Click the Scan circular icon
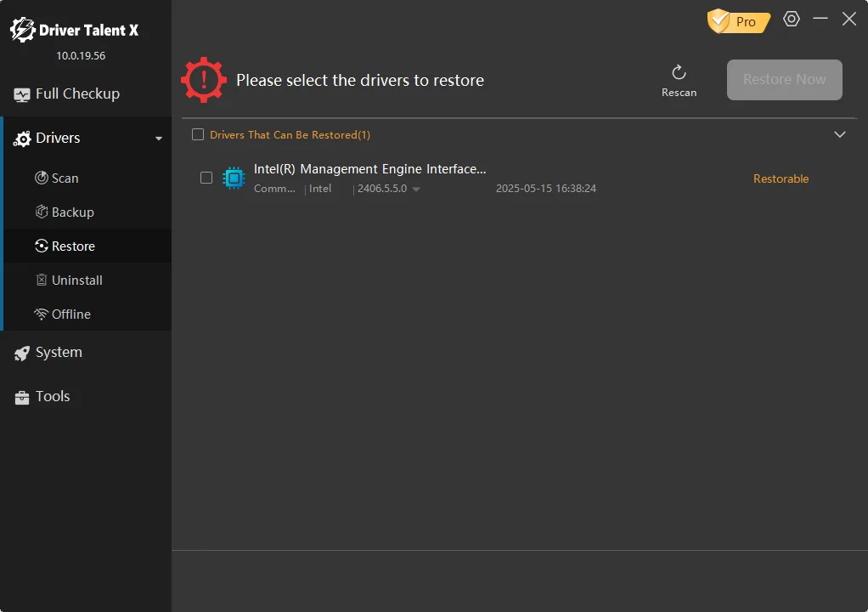 pyautogui.click(x=42, y=178)
